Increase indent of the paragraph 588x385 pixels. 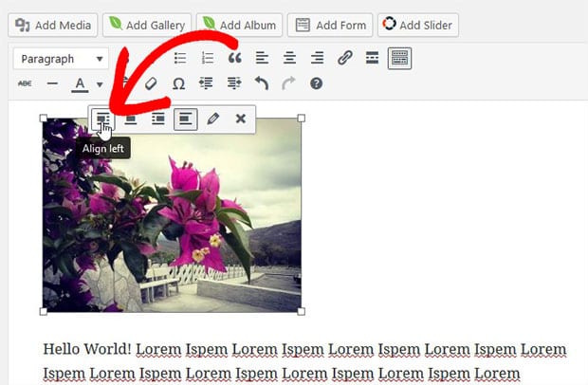pos(234,83)
